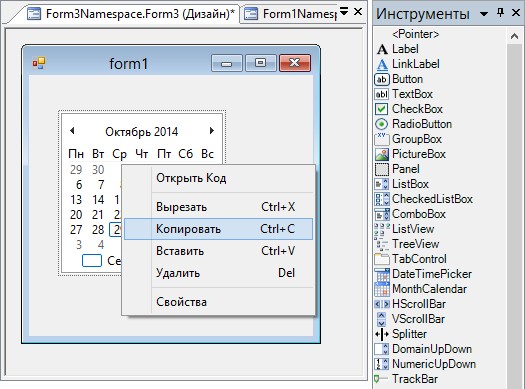525x389 pixels.
Task: Choose the TabControl icon in the toolbox
Action: [x=382, y=259]
